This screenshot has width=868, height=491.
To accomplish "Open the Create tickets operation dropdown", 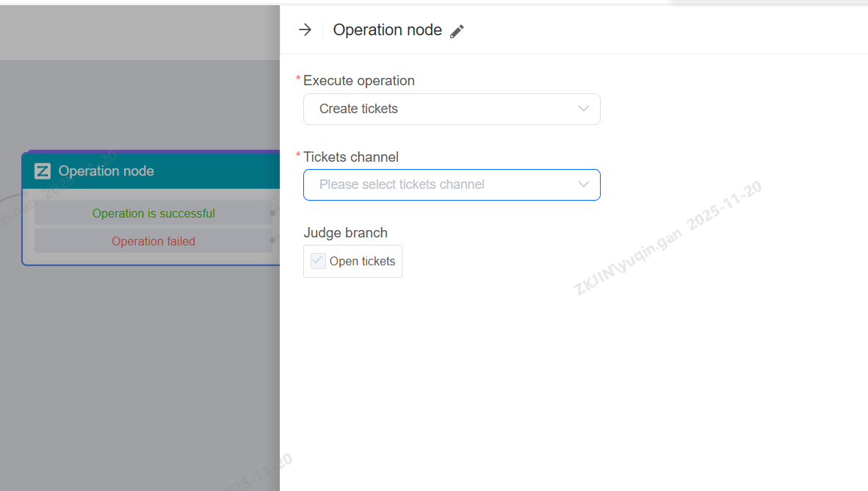I will coord(441,109).
